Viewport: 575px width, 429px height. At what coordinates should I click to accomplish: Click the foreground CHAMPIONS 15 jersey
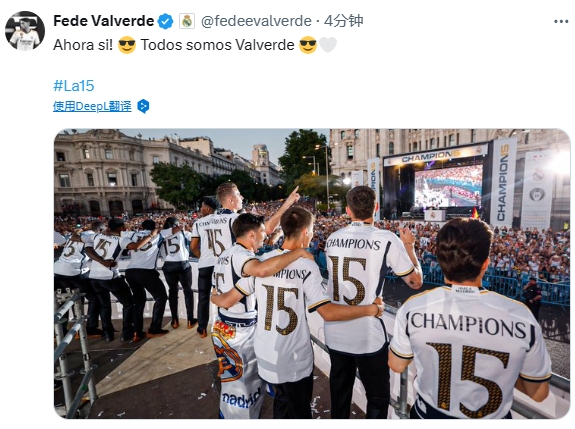[x=470, y=352]
